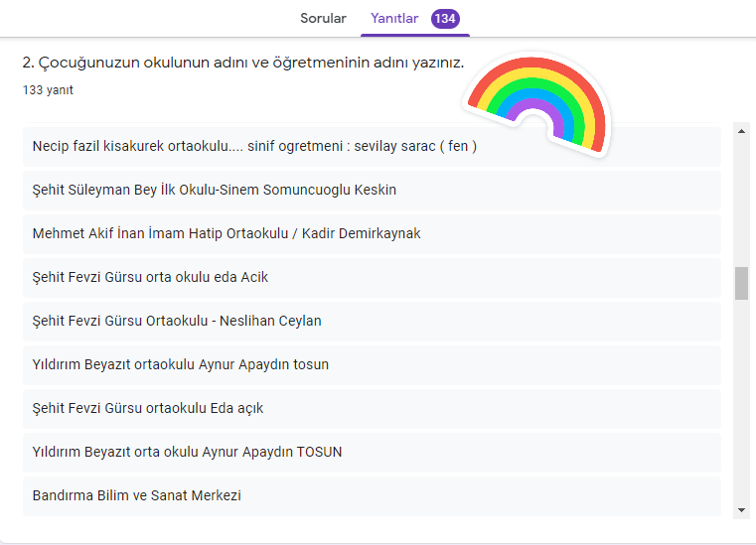Click the '133 yanıt' count label
The image size is (756, 545).
coord(48,90)
